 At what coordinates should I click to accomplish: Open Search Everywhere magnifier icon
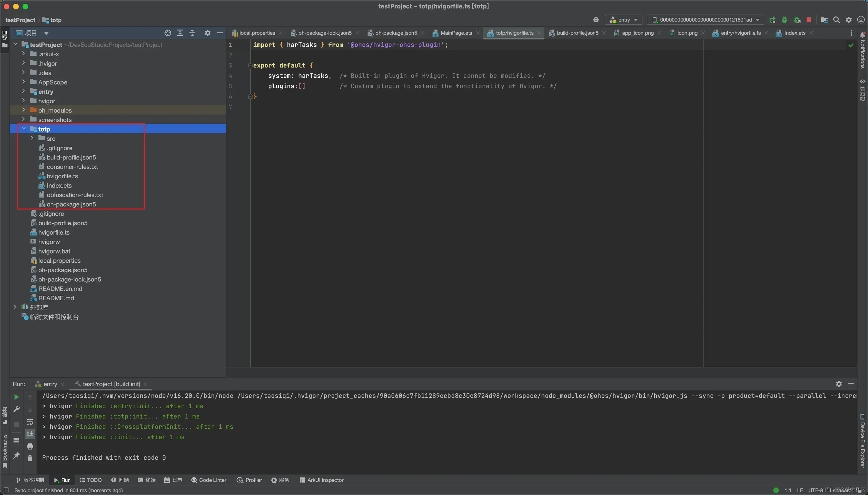coord(836,20)
